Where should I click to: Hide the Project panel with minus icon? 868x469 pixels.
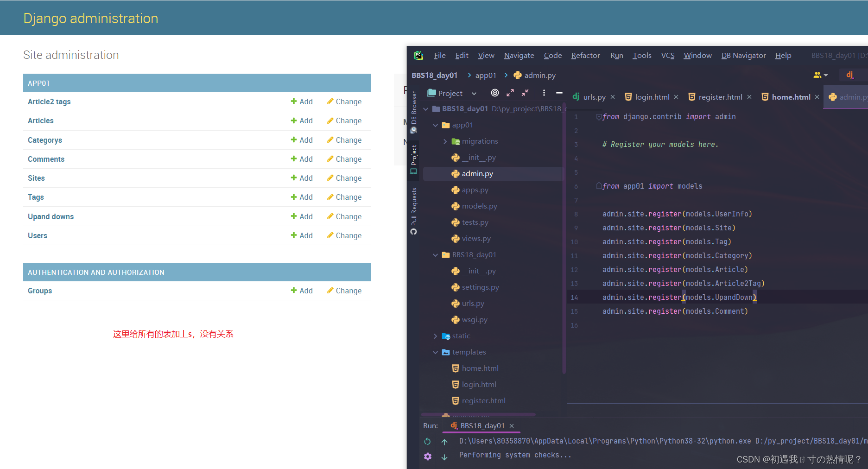tap(559, 93)
